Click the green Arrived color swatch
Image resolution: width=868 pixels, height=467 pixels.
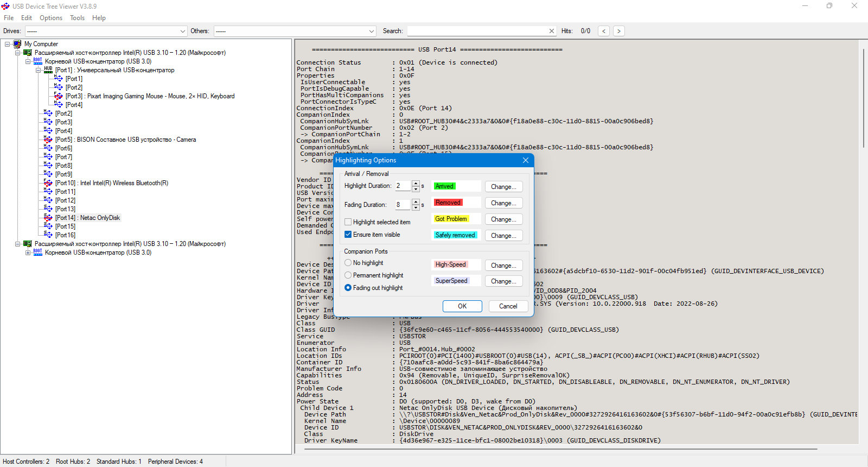[x=444, y=186]
